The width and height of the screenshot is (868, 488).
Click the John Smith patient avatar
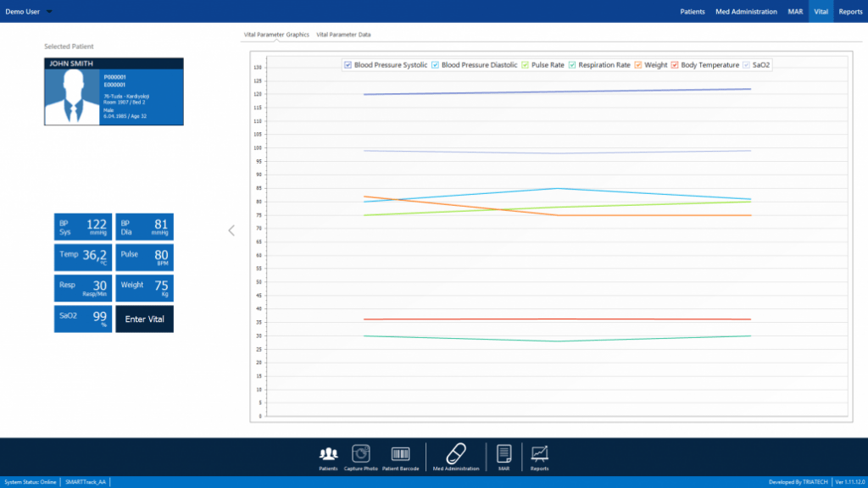[74, 97]
